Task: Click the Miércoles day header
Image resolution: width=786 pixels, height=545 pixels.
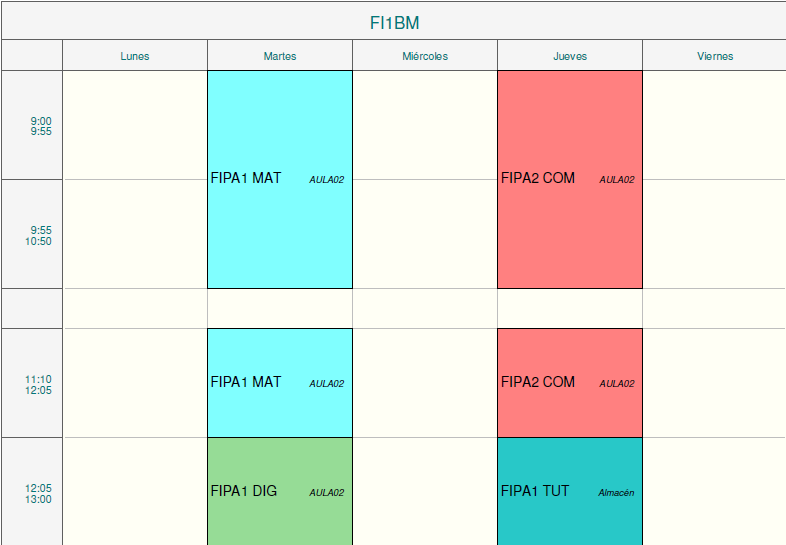Action: pos(425,56)
